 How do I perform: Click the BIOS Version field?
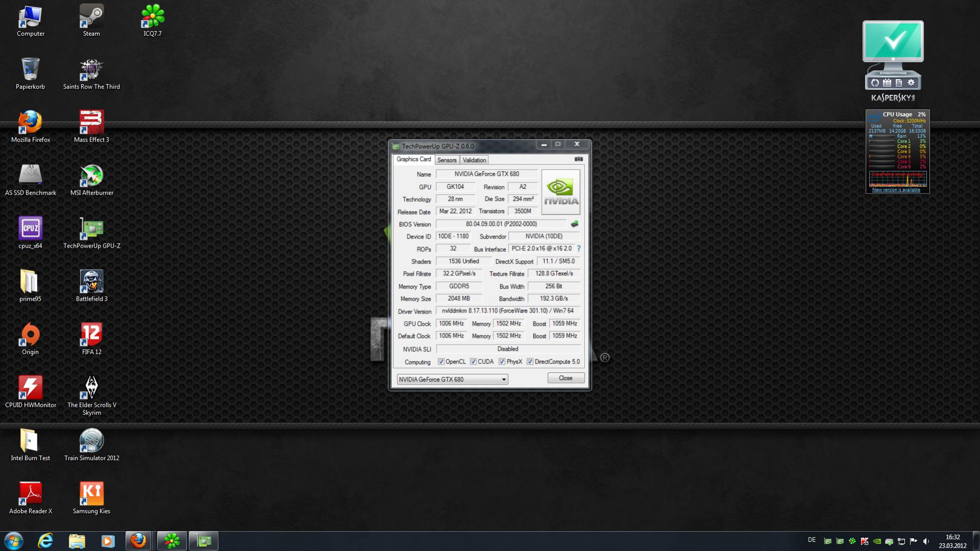[501, 224]
